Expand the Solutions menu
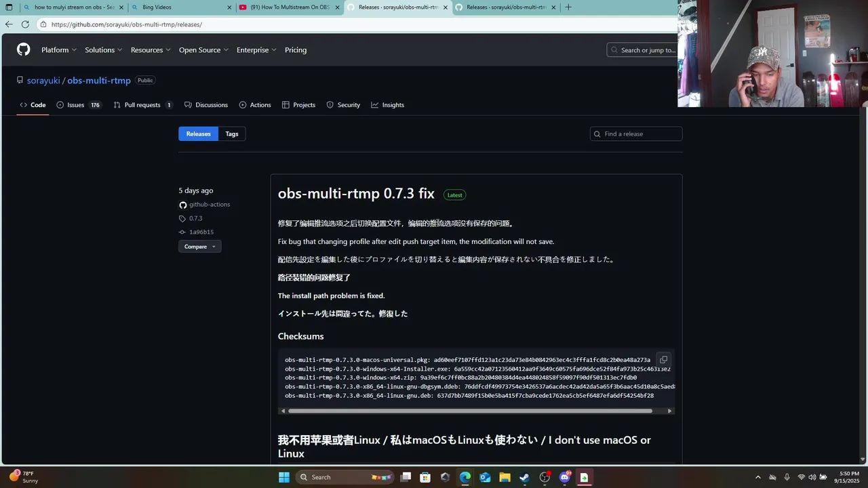868x488 pixels. (104, 50)
